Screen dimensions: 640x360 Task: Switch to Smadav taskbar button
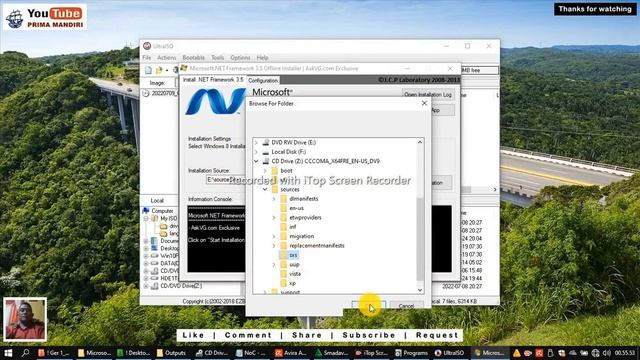tap(331, 353)
